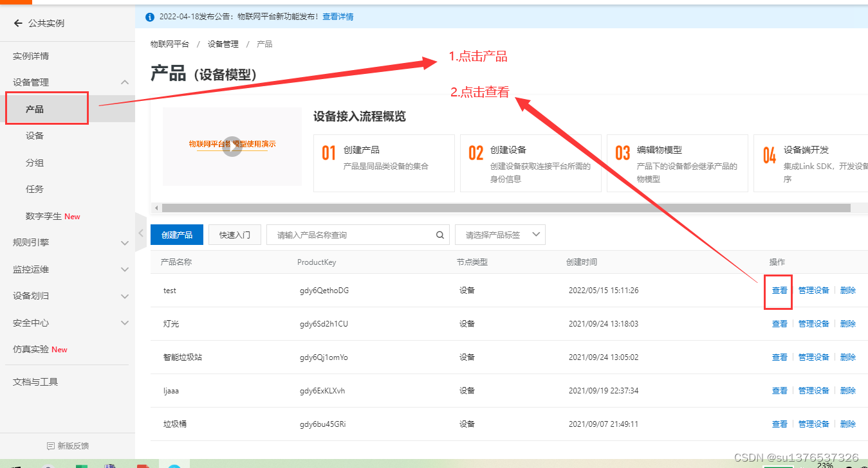Click 查看 for the 灯光 product
The width and height of the screenshot is (868, 468).
pyautogui.click(x=780, y=324)
